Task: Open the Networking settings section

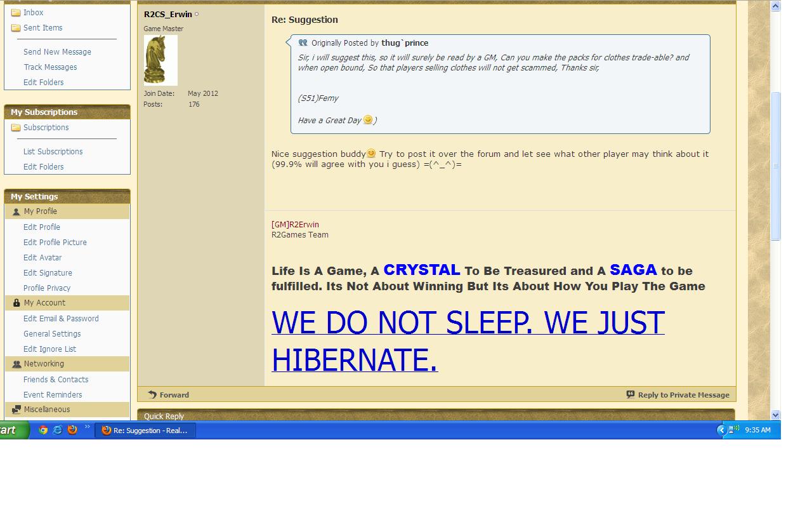Action: tap(43, 364)
